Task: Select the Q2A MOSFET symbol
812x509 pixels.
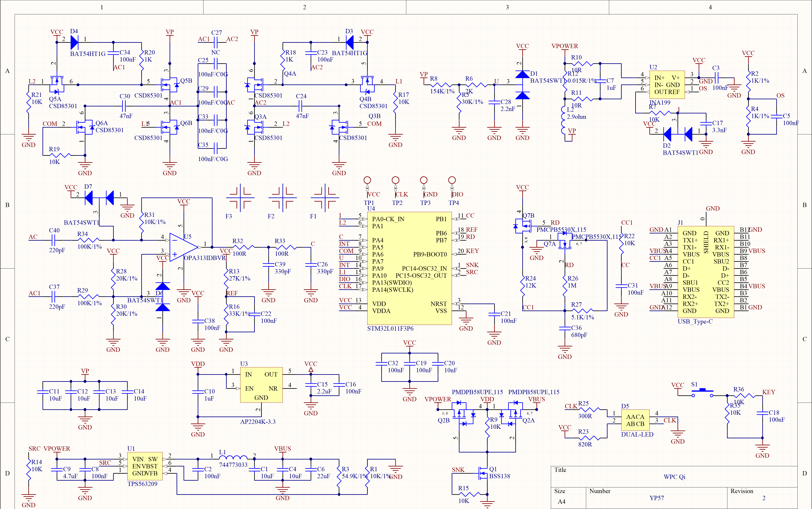Action: pos(512,413)
